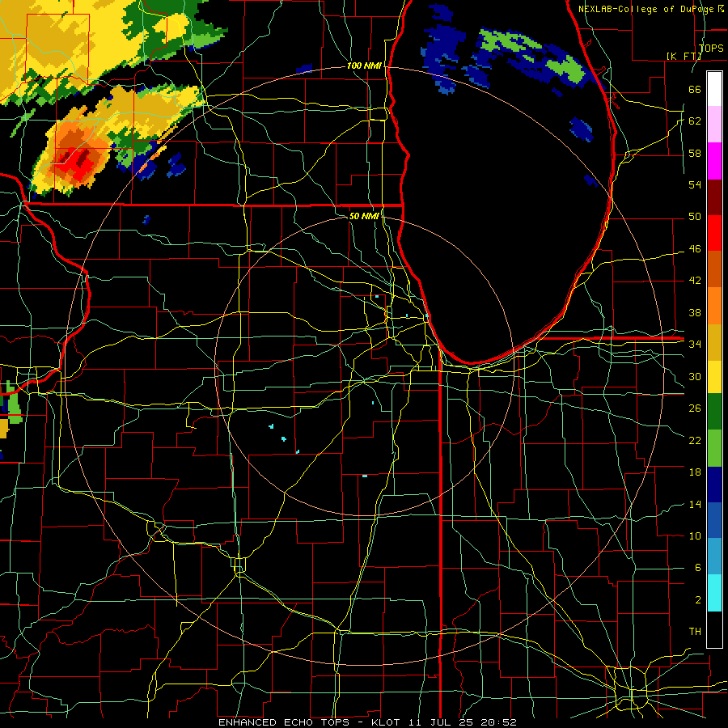Click the 34 value on the scale
The image size is (728, 728).
tap(695, 345)
